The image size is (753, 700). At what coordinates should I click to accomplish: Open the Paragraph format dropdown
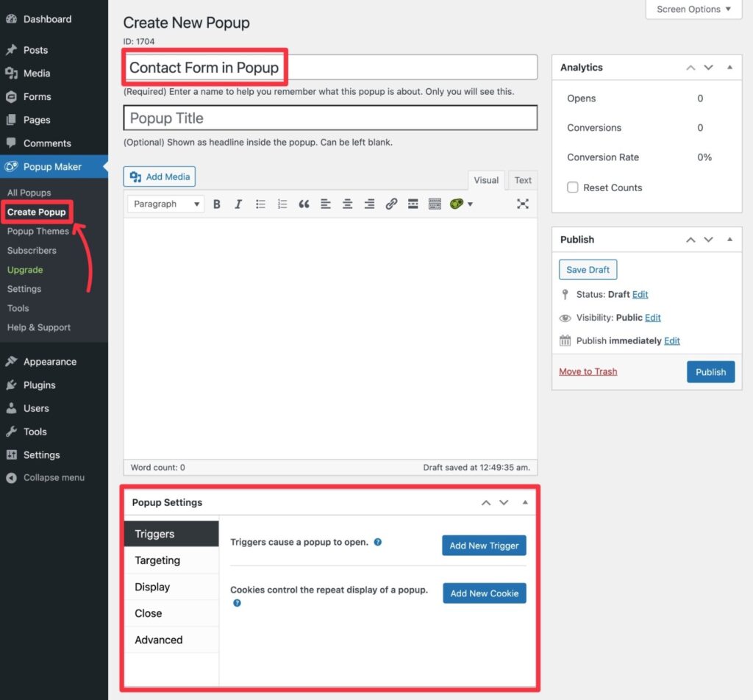pos(165,204)
